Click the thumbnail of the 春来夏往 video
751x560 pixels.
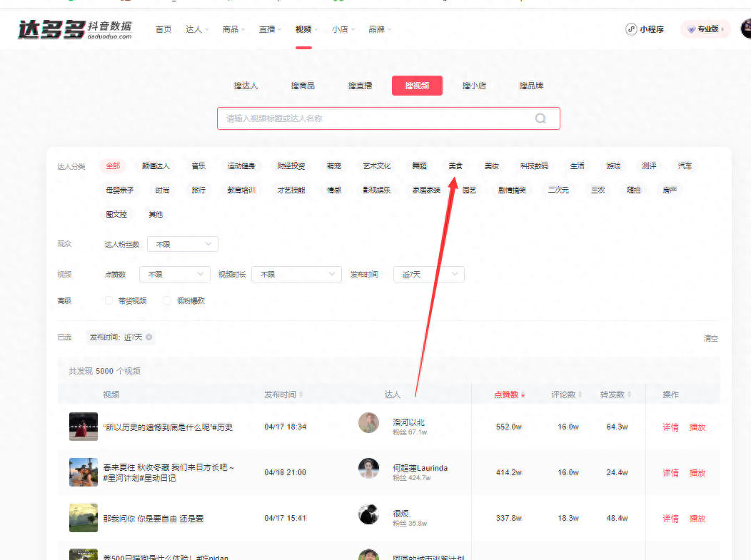click(84, 472)
